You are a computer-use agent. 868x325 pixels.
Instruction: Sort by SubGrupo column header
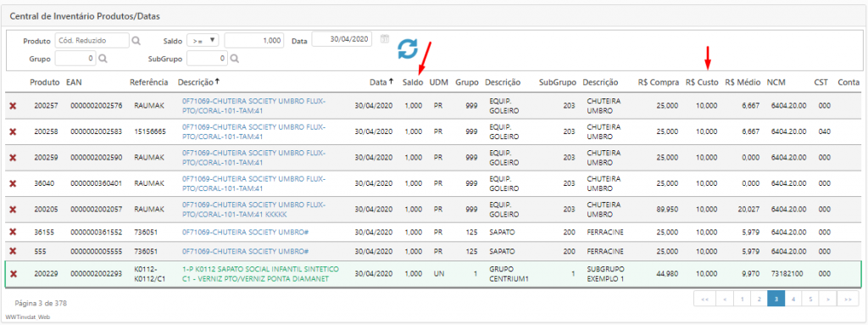coord(558,82)
